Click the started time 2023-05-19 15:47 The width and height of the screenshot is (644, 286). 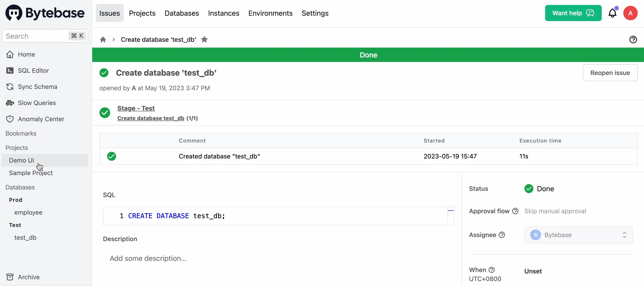tap(450, 156)
